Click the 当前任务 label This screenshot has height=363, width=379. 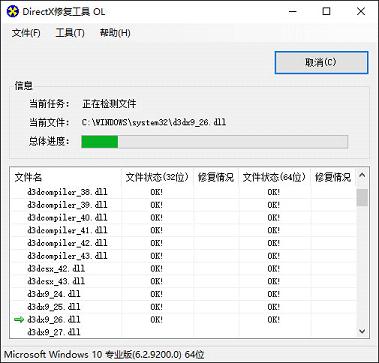[x=49, y=104]
